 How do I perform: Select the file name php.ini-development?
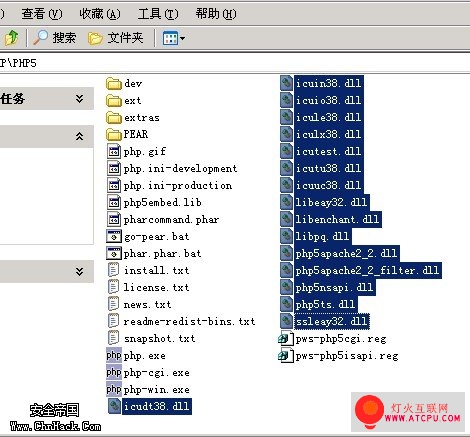tap(180, 168)
